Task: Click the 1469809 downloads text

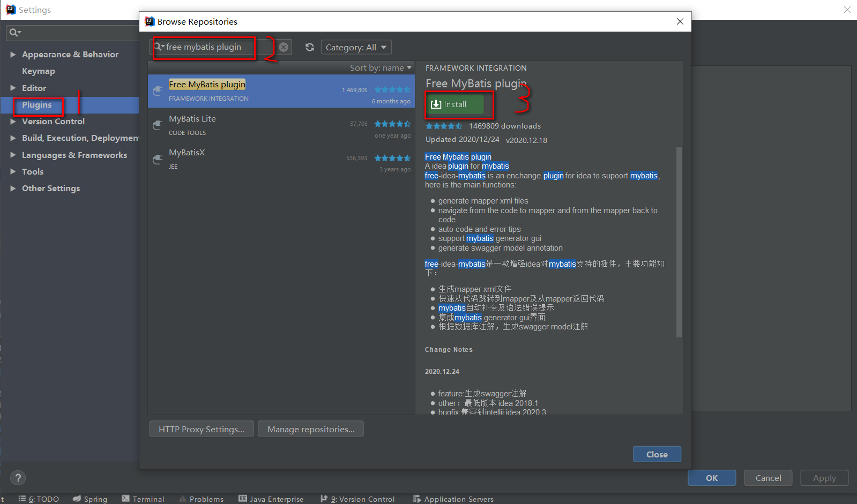Action: pyautogui.click(x=505, y=126)
